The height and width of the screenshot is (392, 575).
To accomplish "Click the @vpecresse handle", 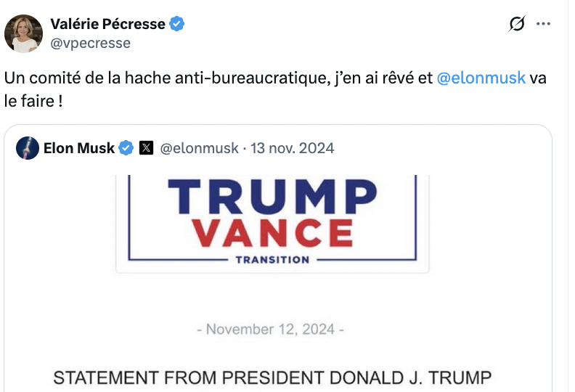I will [x=90, y=43].
